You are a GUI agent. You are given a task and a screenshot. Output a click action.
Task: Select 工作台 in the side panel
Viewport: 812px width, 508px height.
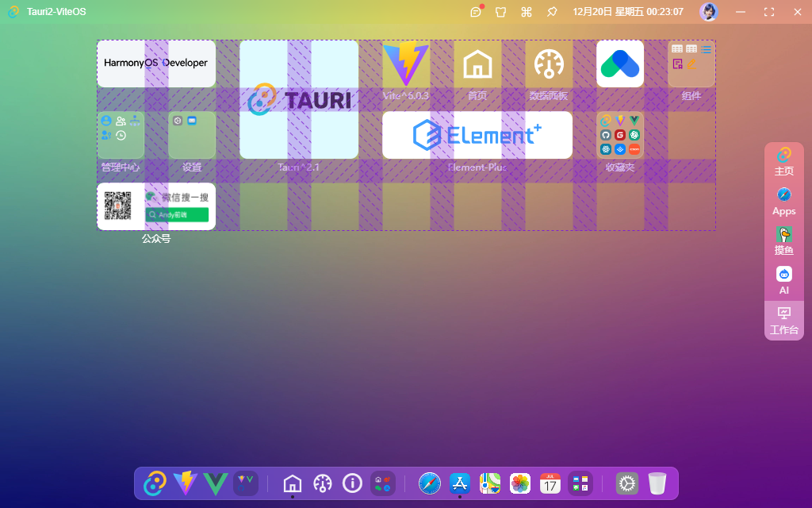[x=784, y=321]
